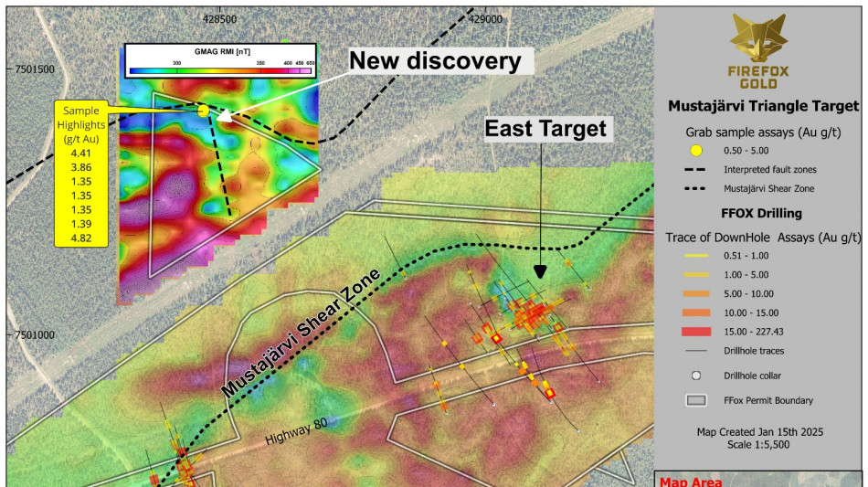Screen dimensions: 868x487
Task: Click the East Target label
Action: [x=545, y=129]
